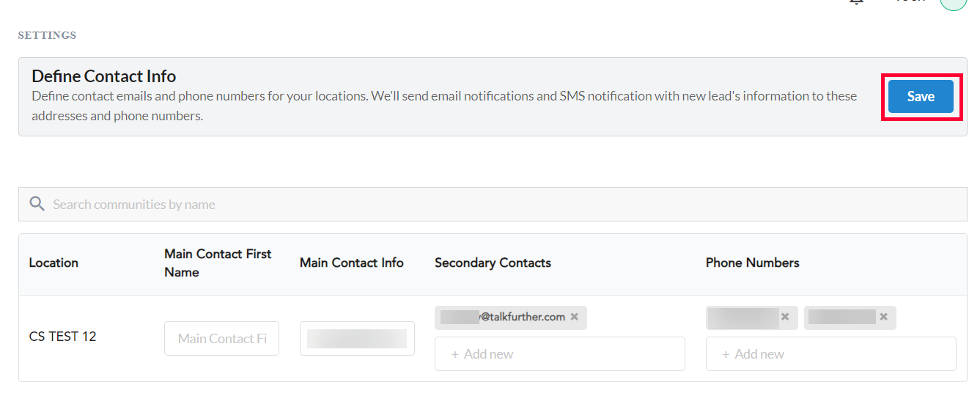
Task: Focus the Search communities by name field
Action: coord(493,204)
